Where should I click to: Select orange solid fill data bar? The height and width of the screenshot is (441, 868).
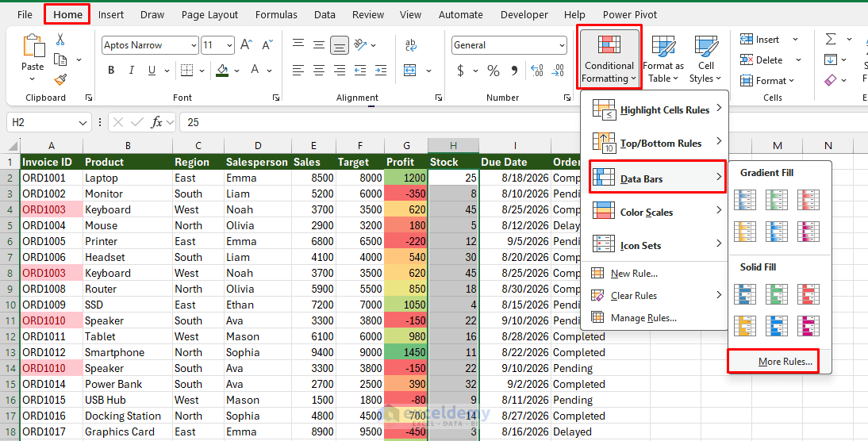coord(745,326)
